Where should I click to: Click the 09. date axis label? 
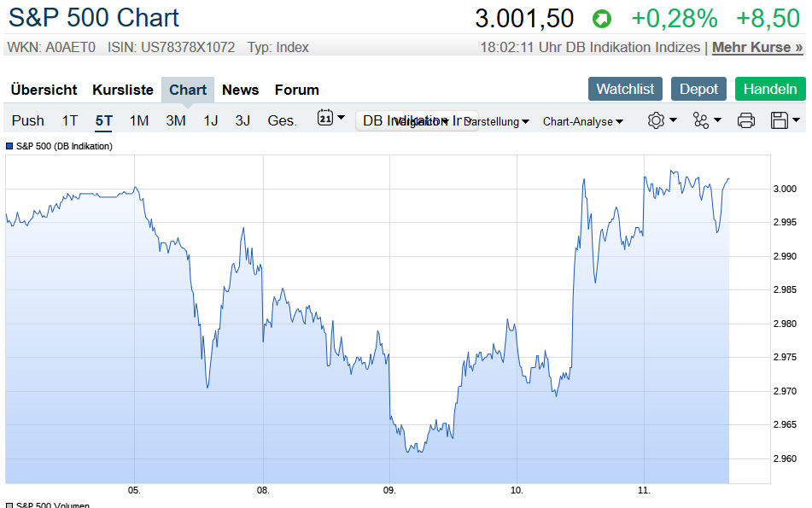point(389,490)
